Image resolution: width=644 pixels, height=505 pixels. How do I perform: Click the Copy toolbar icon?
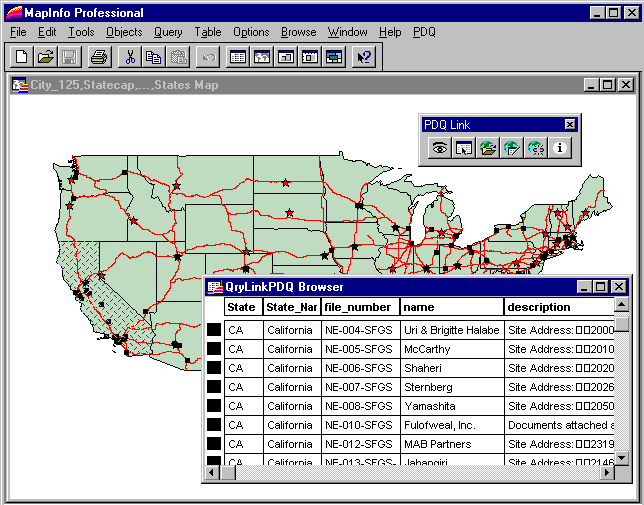154,57
